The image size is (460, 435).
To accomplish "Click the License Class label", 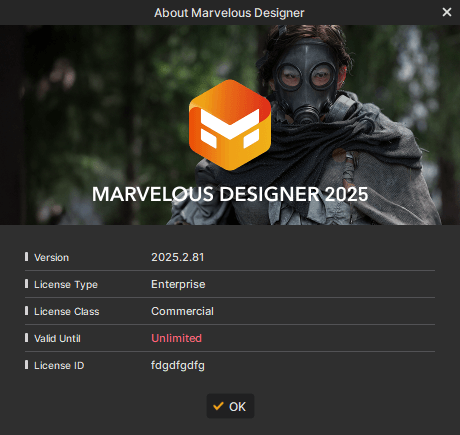I will (67, 312).
